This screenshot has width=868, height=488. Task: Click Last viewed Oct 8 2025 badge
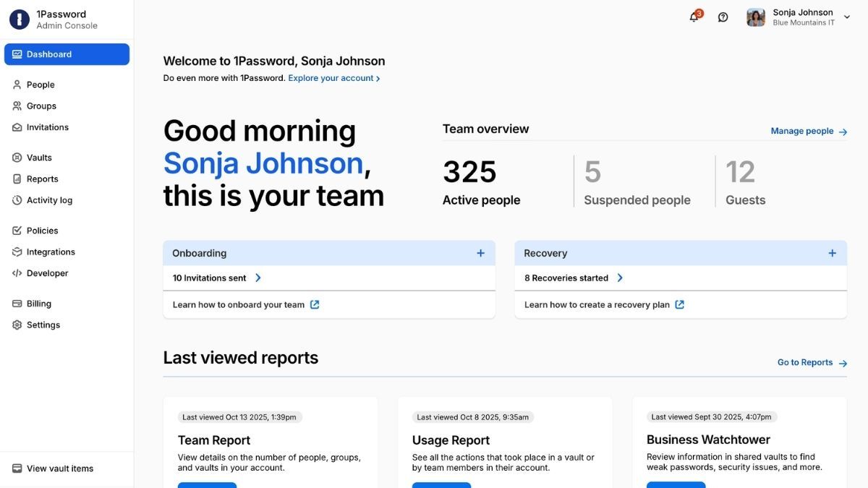pyautogui.click(x=472, y=417)
